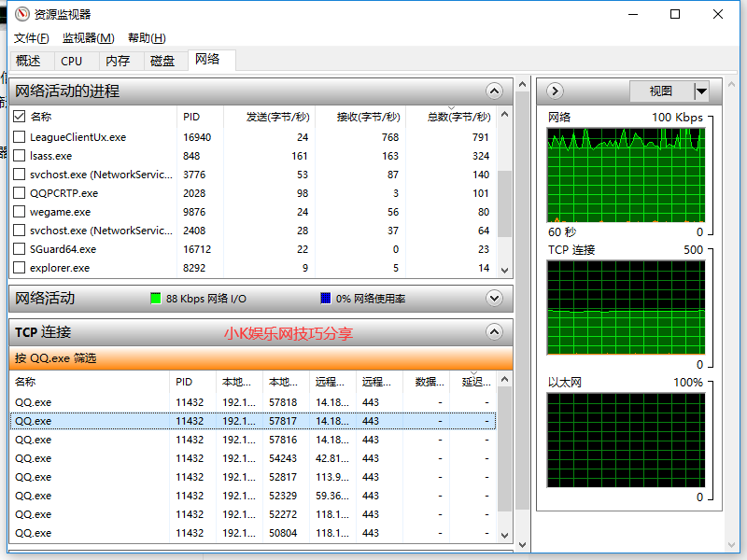Click the green 网络 I/O indicator
Screen dimensions: 747x560
coord(155,299)
